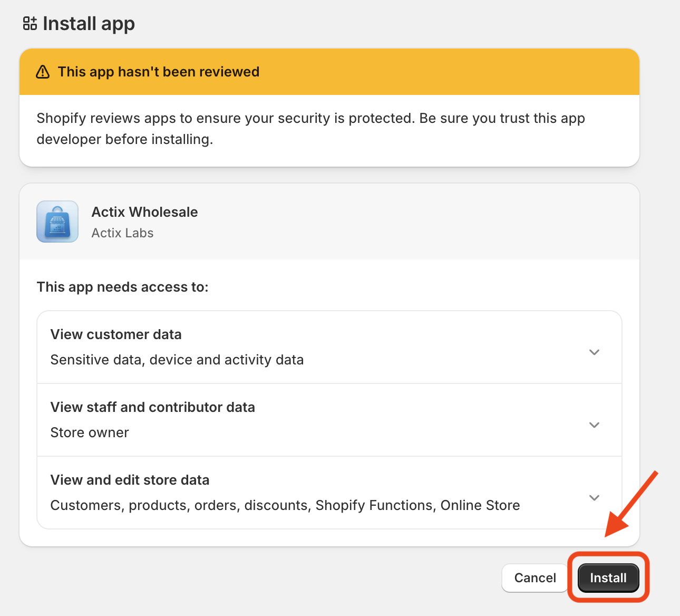Expand the View customer data chevron

594,352
